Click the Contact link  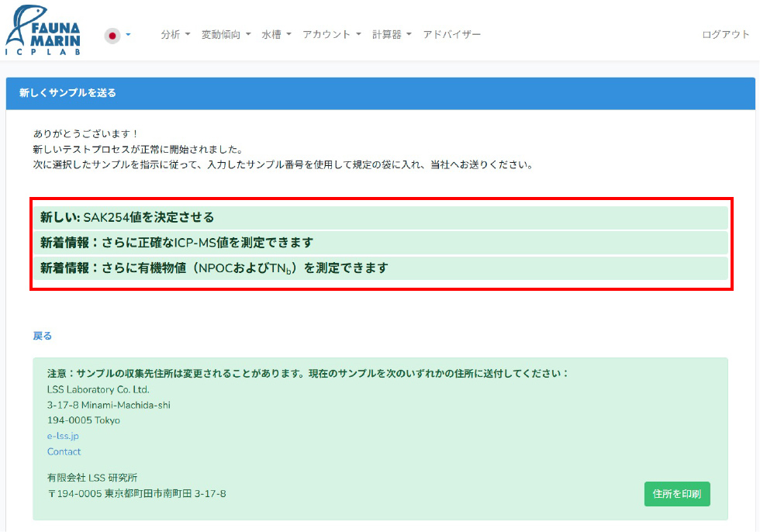64,451
